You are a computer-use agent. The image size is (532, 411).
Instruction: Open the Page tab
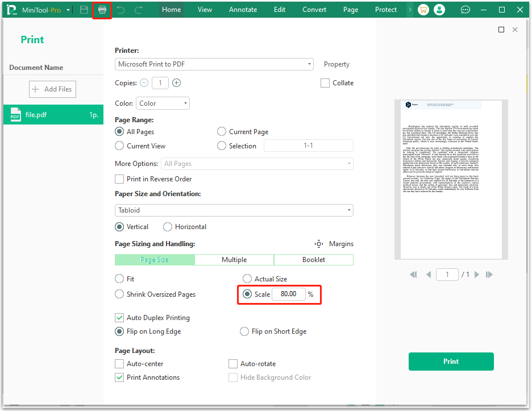point(351,10)
